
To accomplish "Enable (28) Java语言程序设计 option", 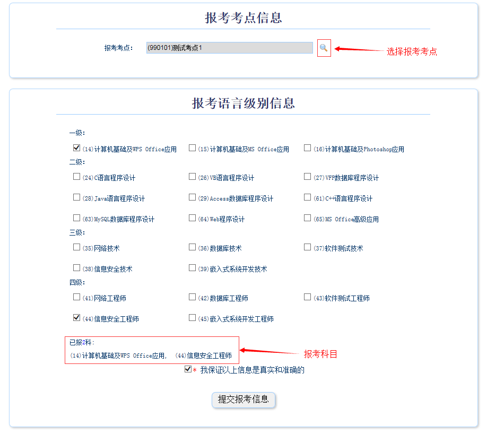I will pos(77,197).
